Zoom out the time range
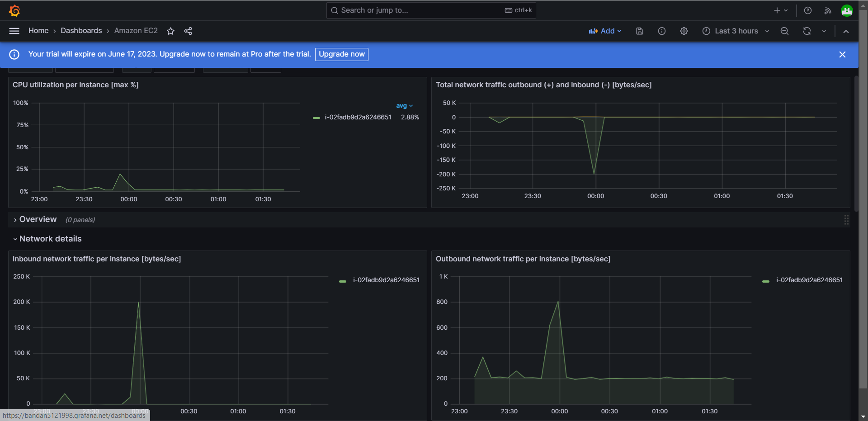The height and width of the screenshot is (421, 868). coord(785,31)
